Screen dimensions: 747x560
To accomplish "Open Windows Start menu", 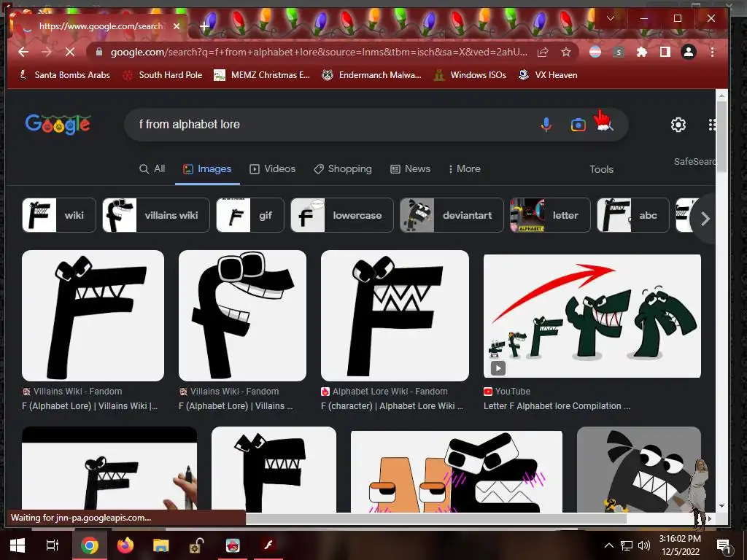I will click(x=18, y=545).
